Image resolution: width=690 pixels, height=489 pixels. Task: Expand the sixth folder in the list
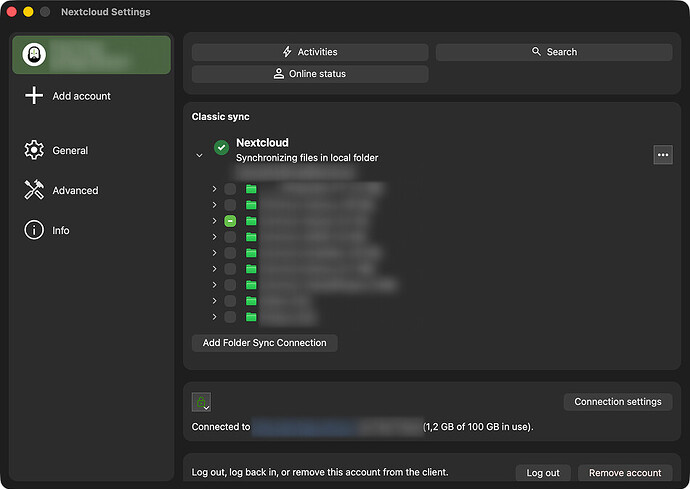click(x=214, y=268)
